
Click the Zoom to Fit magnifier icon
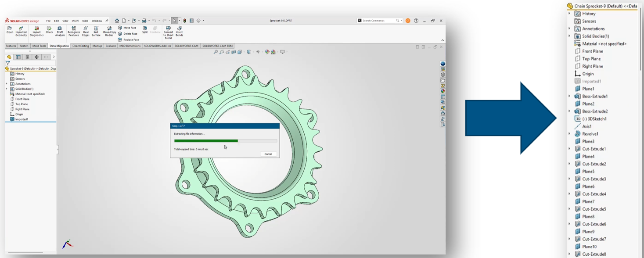[216, 52]
